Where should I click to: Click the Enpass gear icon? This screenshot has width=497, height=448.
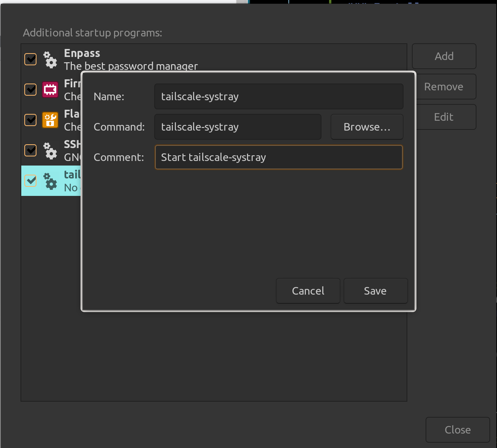pos(50,60)
